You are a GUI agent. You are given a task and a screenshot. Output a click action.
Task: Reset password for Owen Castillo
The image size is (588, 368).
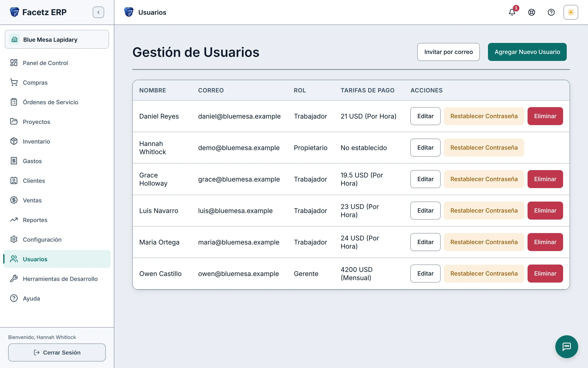(484, 274)
